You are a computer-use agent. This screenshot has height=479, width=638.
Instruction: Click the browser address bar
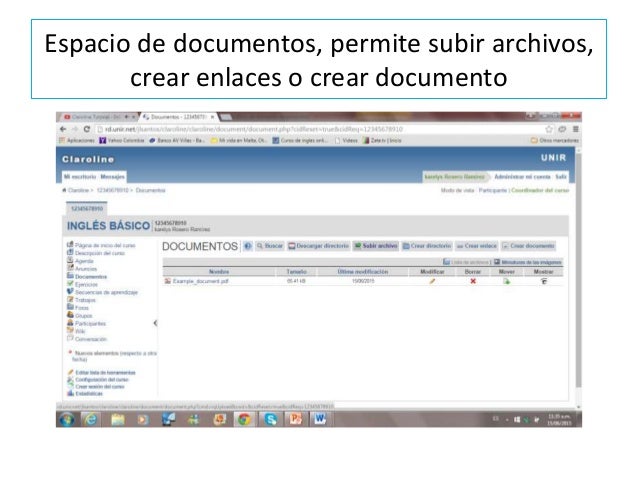pos(320,129)
